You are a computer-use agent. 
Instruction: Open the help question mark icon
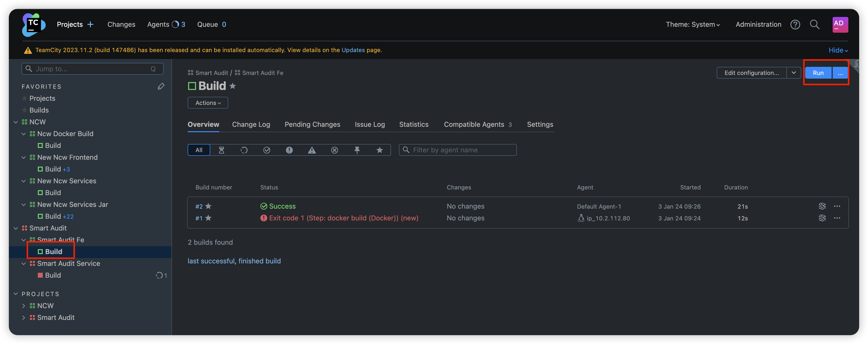coord(795,24)
